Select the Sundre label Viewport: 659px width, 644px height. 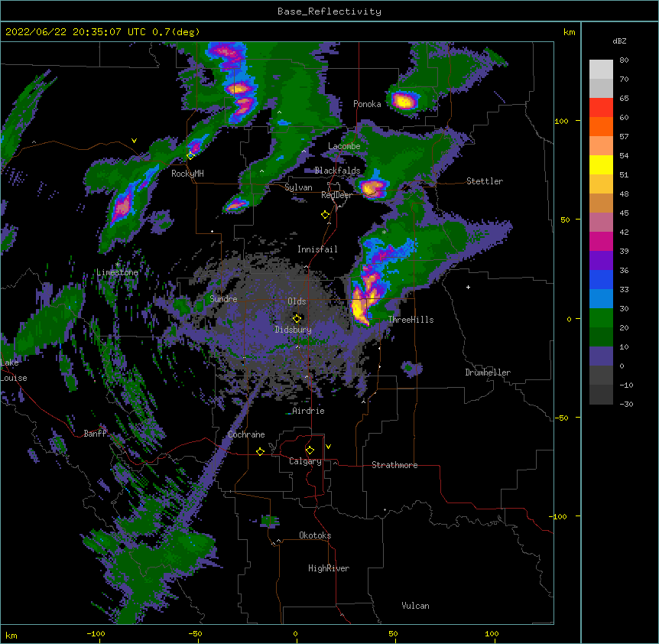(x=223, y=299)
